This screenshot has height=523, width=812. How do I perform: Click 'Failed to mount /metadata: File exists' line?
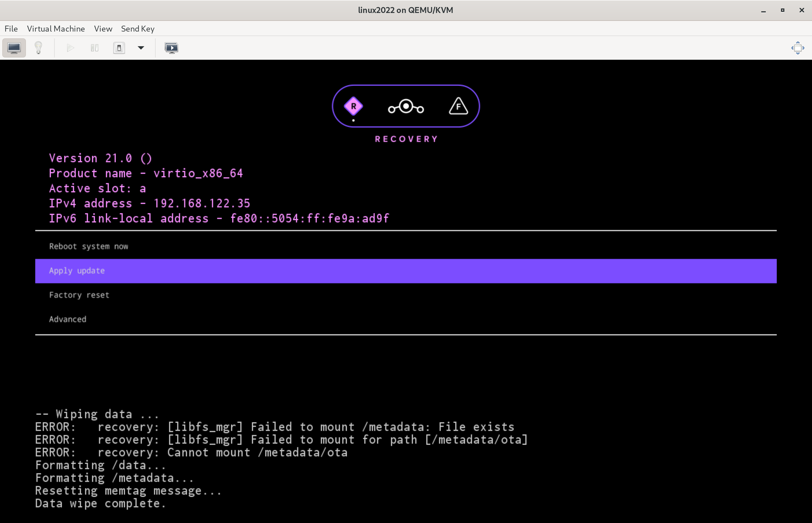(x=275, y=427)
